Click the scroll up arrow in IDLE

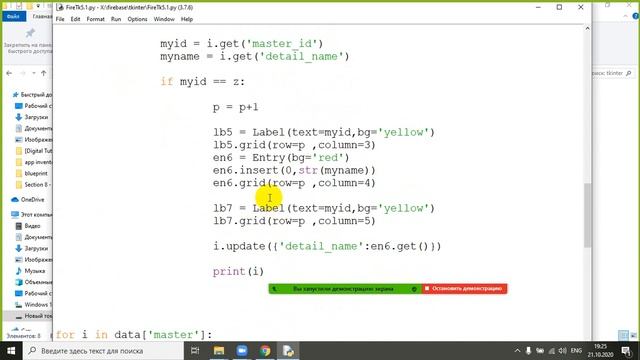coord(587,28)
